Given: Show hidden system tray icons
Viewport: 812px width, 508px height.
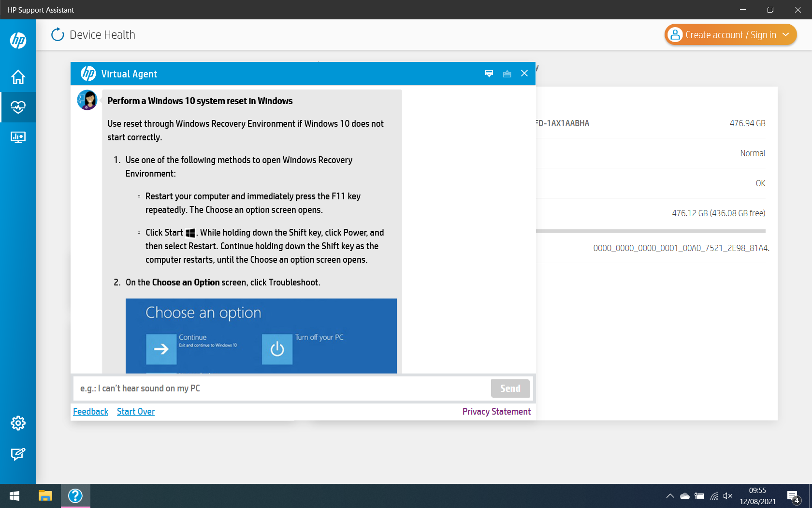Looking at the screenshot, I should tap(670, 496).
